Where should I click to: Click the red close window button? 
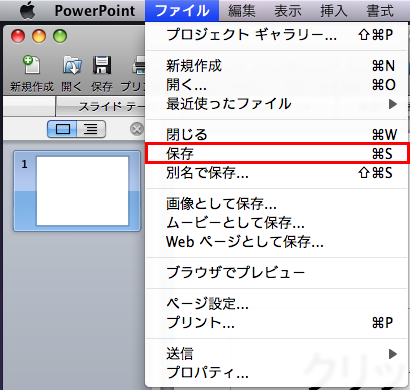click(x=18, y=36)
